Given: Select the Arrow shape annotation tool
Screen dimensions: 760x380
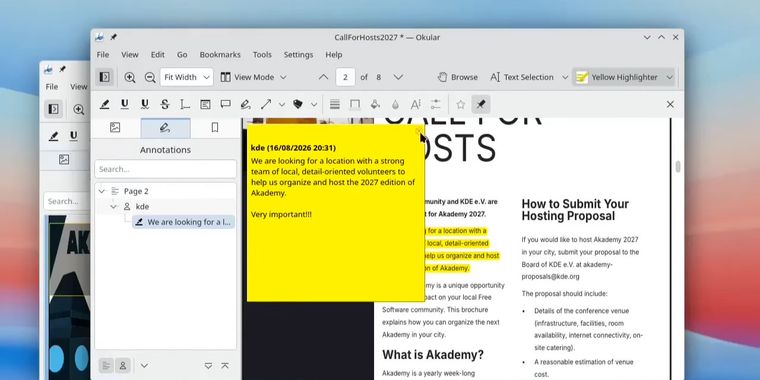Looking at the screenshot, I should click(266, 104).
